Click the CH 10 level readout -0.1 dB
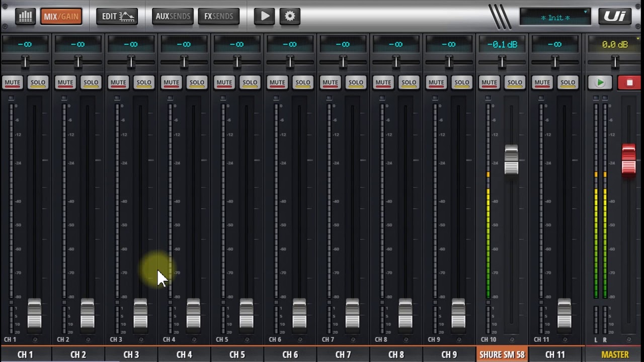Image resolution: width=644 pixels, height=362 pixels. coord(502,44)
